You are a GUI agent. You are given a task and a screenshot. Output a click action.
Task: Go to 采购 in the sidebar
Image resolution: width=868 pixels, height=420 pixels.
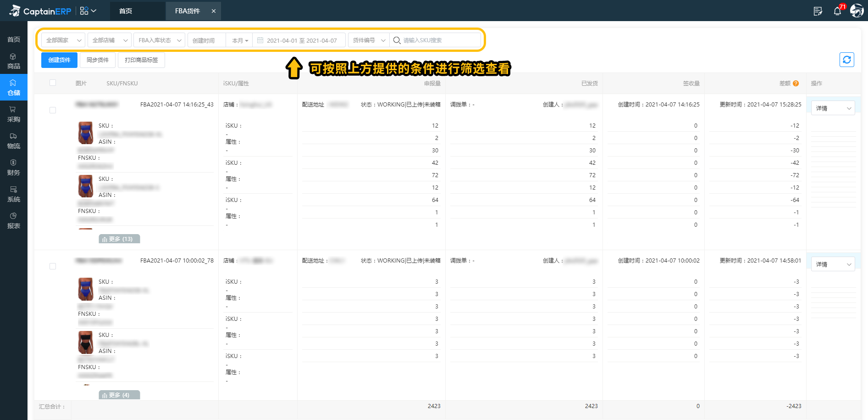13,114
